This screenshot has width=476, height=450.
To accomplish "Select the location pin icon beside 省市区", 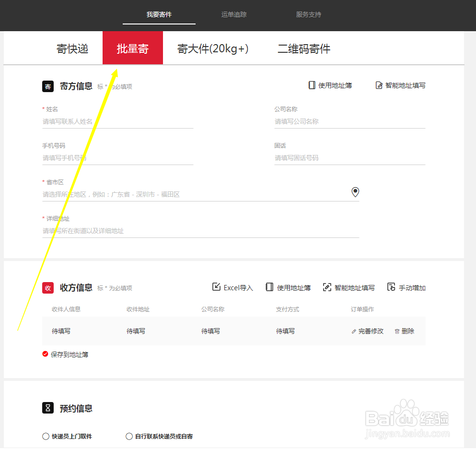I will 355,192.
